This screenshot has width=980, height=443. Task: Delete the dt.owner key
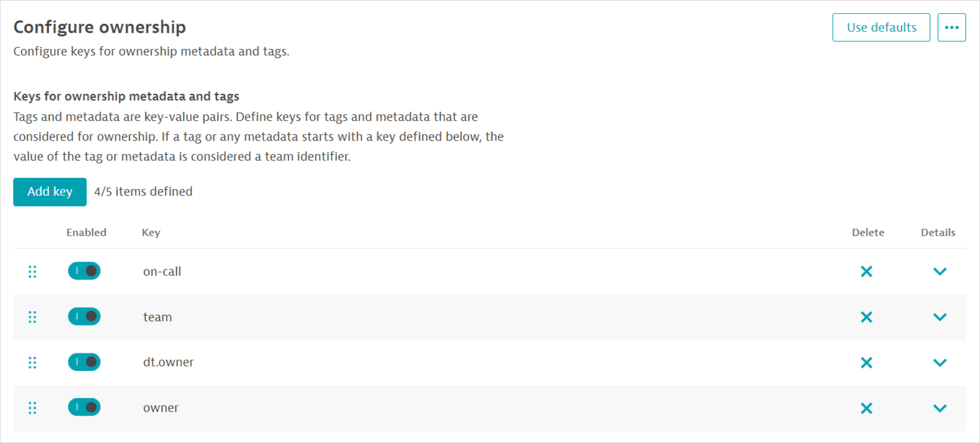[x=867, y=362]
